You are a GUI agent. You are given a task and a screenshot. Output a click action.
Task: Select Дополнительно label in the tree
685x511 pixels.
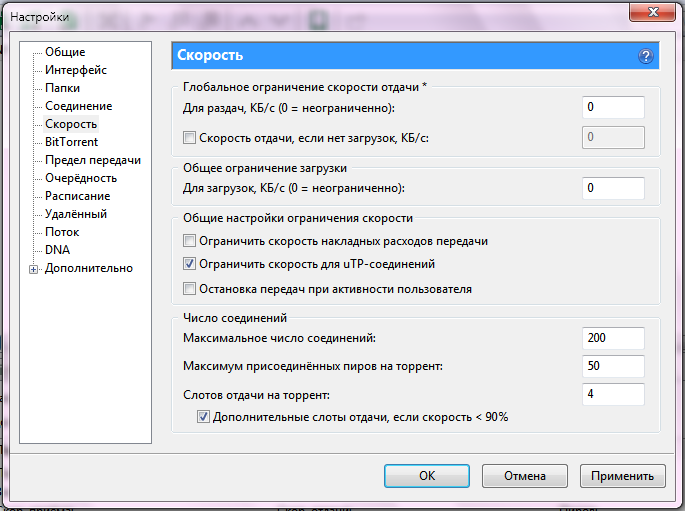coord(89,268)
